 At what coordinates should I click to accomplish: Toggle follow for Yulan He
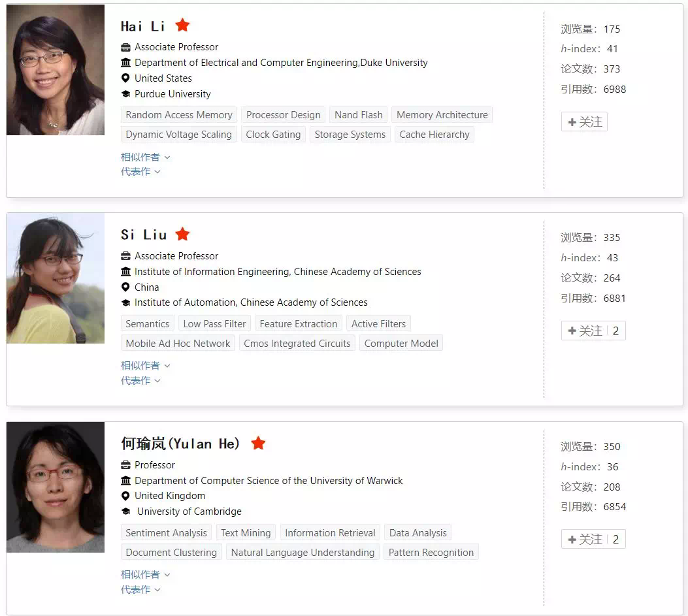click(x=593, y=539)
